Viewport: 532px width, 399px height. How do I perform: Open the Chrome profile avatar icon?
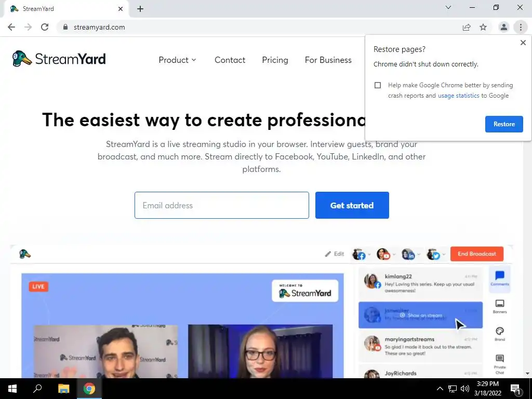tap(504, 27)
